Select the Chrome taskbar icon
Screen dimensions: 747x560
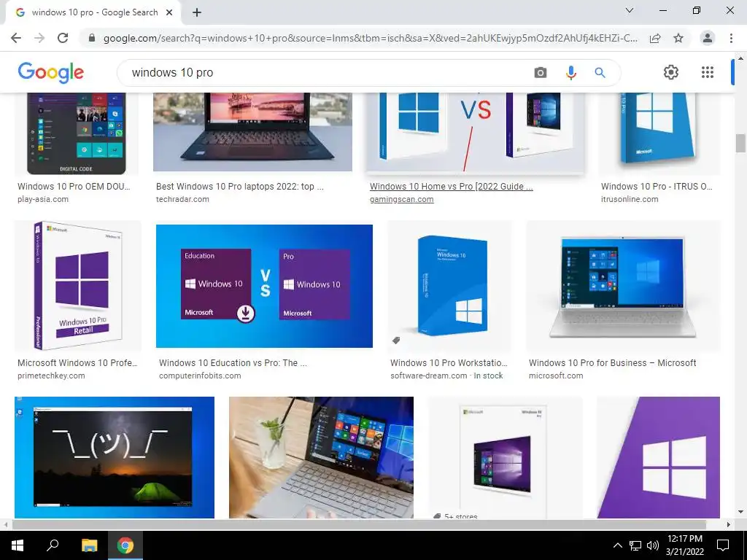125,545
